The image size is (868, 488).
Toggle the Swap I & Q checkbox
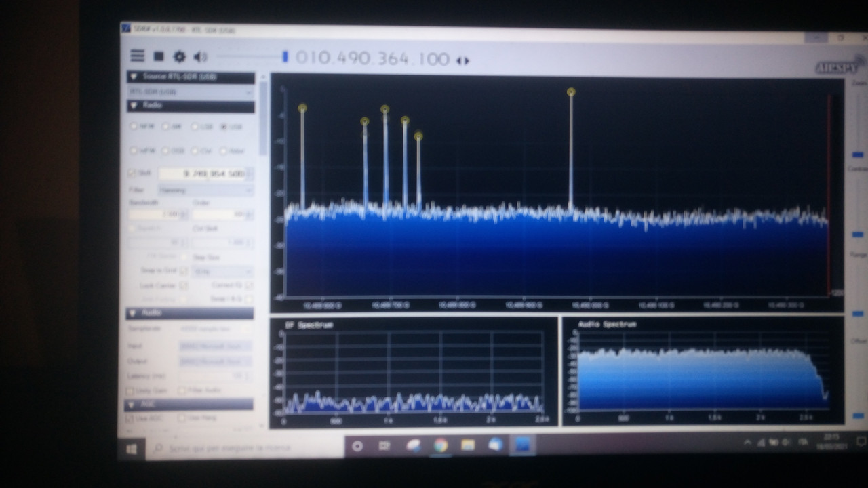pyautogui.click(x=248, y=299)
